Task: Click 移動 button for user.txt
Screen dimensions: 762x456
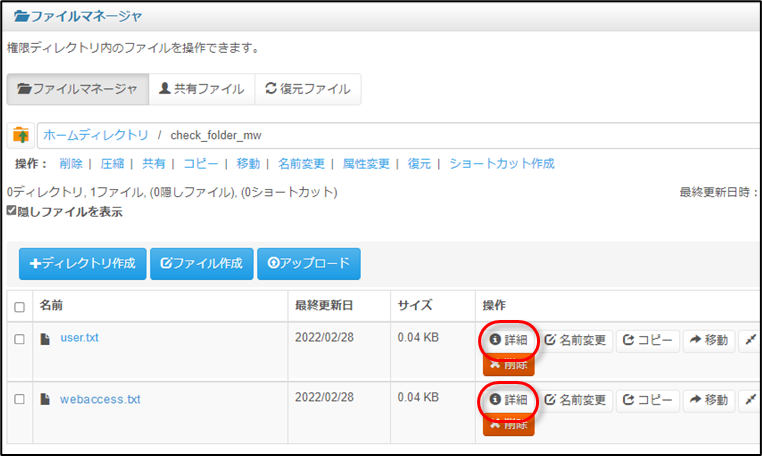Action: click(x=708, y=340)
